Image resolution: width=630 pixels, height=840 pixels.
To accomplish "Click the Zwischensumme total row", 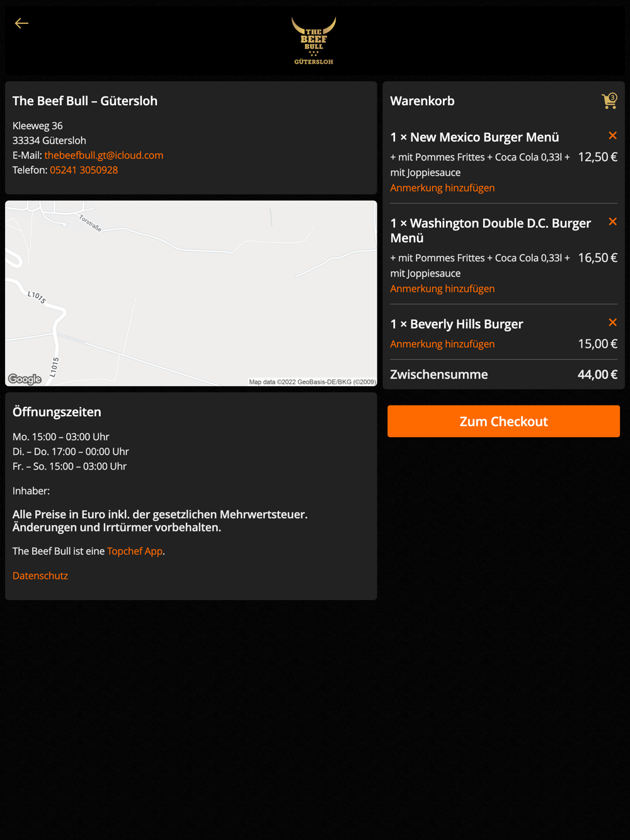I will pyautogui.click(x=503, y=375).
